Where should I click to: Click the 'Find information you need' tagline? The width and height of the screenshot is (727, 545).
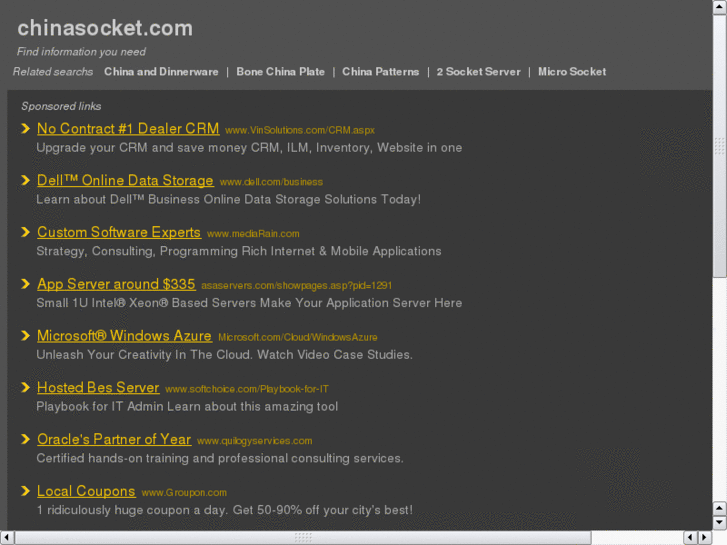point(81,52)
